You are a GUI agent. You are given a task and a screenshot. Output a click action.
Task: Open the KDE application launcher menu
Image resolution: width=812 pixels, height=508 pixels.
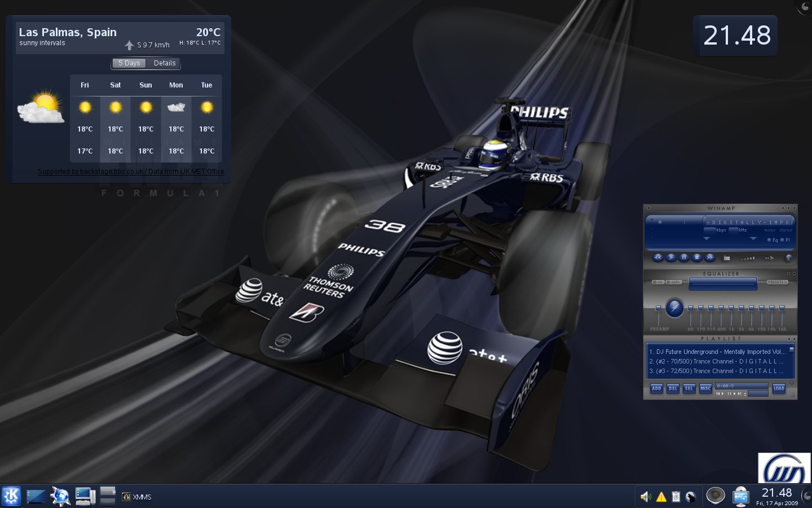click(x=11, y=496)
